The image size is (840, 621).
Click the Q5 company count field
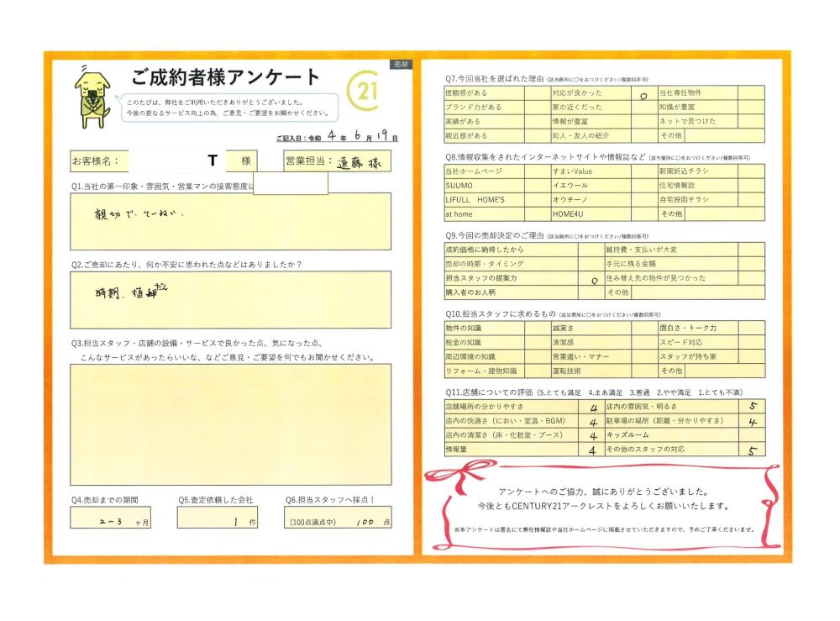tap(221, 521)
